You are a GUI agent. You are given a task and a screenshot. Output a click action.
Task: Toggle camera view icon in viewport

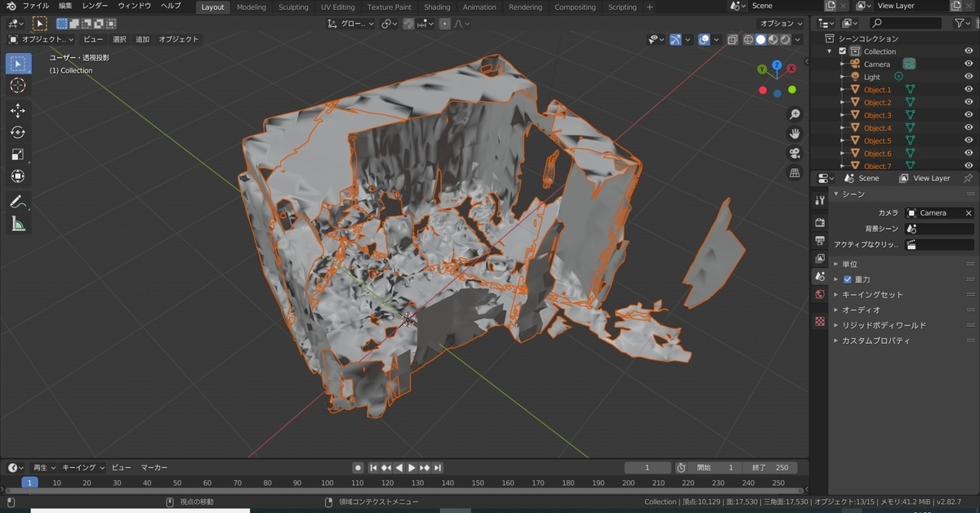point(794,154)
